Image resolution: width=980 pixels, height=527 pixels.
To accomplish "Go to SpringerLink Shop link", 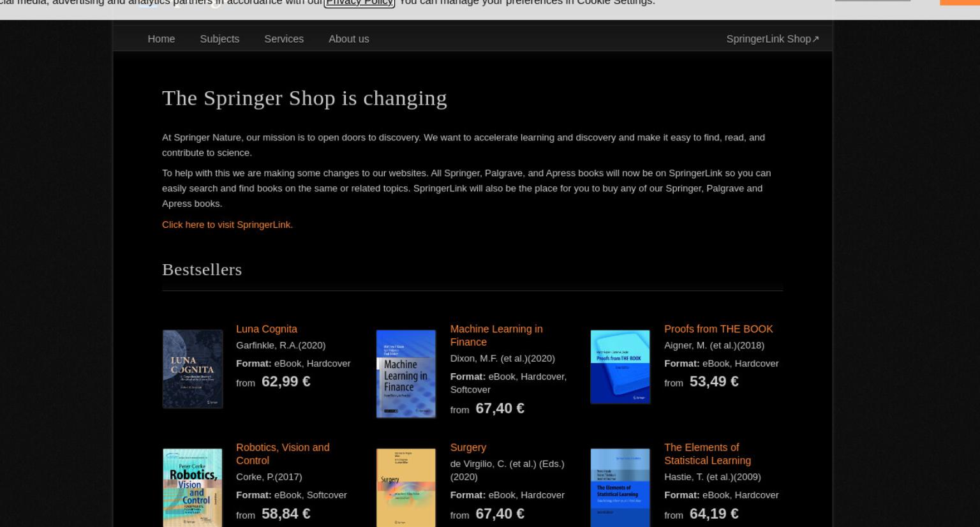I will (773, 39).
